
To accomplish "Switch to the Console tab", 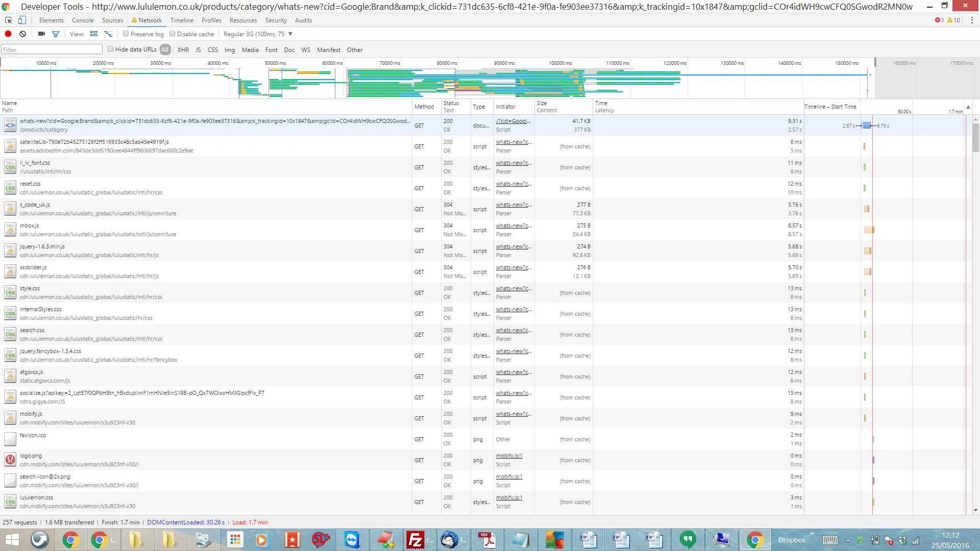I will [83, 20].
